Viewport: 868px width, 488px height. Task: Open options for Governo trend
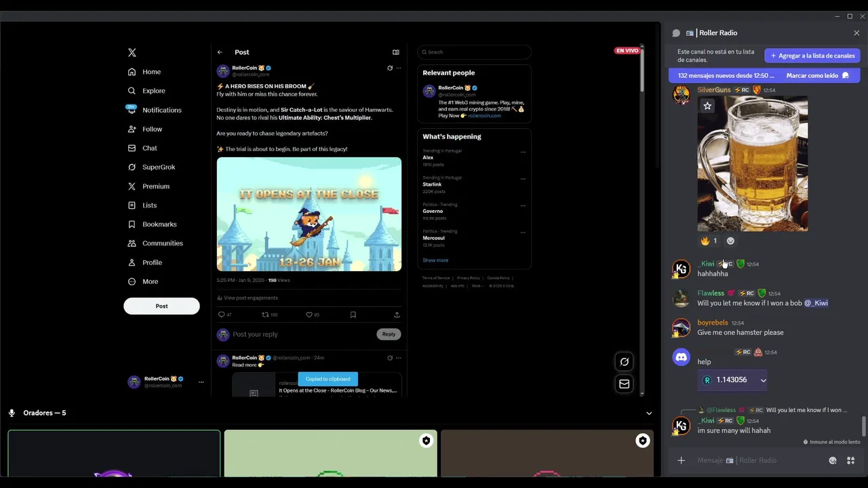[x=523, y=205]
